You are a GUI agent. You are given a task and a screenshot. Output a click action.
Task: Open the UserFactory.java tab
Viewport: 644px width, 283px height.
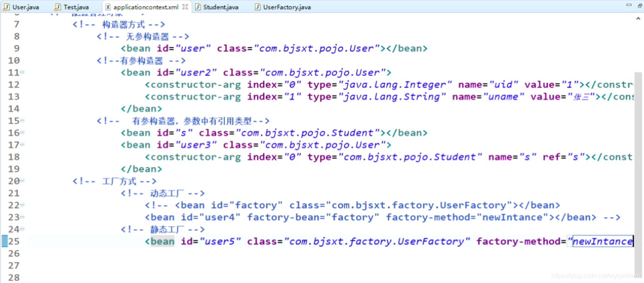287,7
